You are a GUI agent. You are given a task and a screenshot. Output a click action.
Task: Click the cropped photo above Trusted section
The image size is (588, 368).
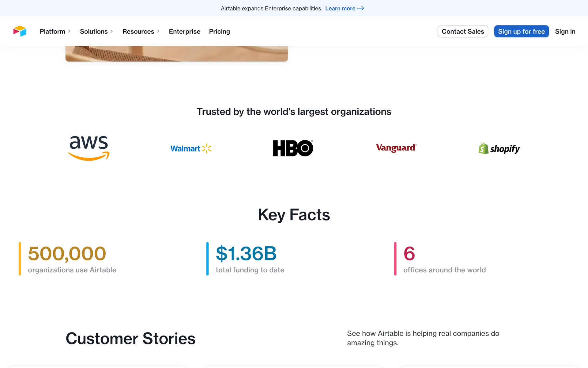tap(176, 54)
